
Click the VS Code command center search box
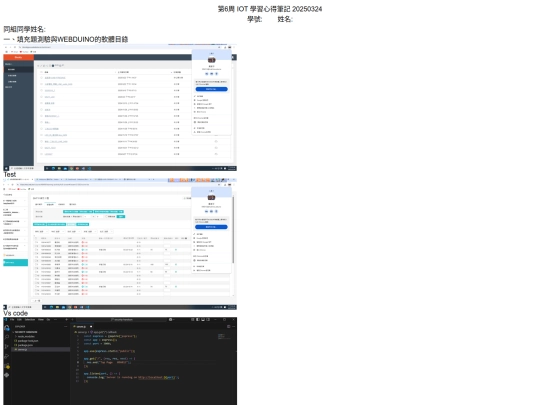coord(121,320)
